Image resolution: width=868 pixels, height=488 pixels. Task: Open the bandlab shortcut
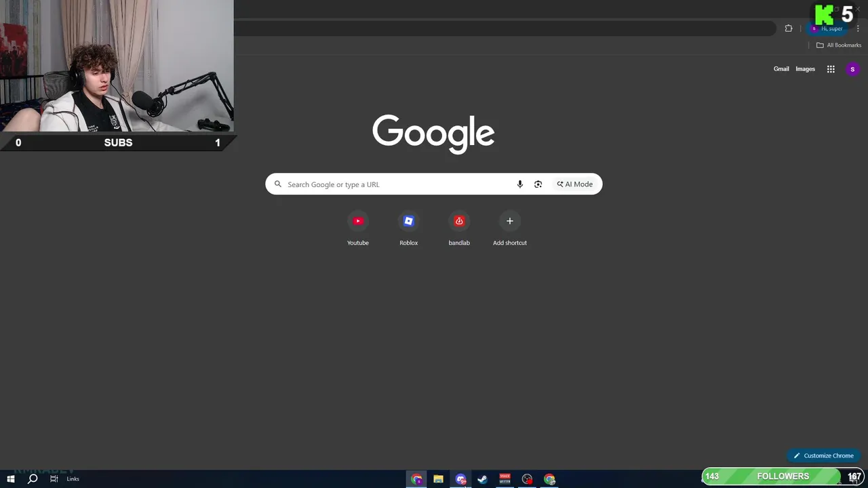(459, 228)
